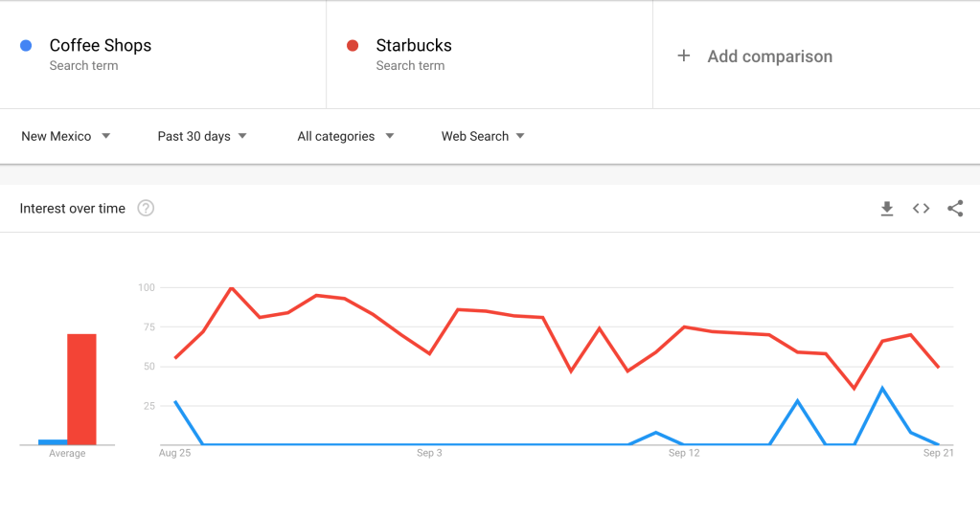The image size is (980, 518).
Task: Click the Sep 3 date label
Action: 429,453
